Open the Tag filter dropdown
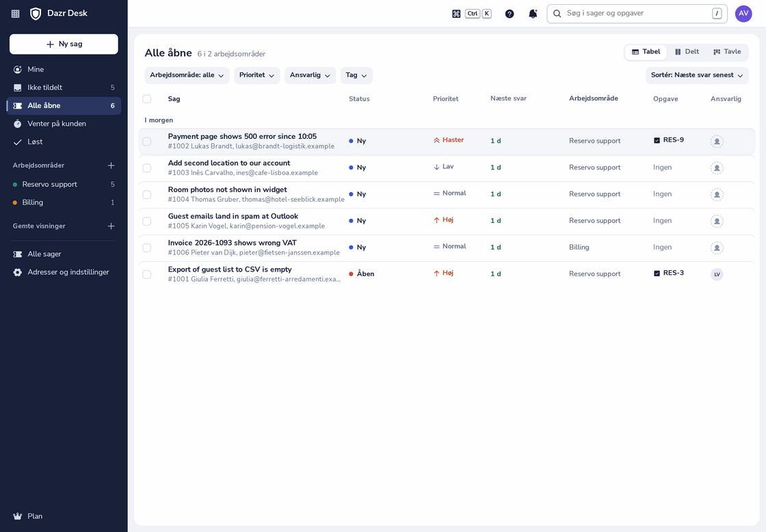The height and width of the screenshot is (532, 766). tap(356, 75)
